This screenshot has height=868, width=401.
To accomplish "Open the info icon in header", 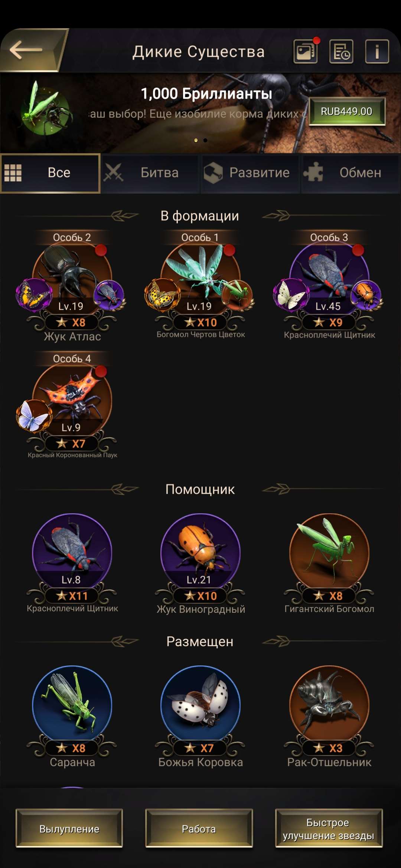I will [377, 51].
